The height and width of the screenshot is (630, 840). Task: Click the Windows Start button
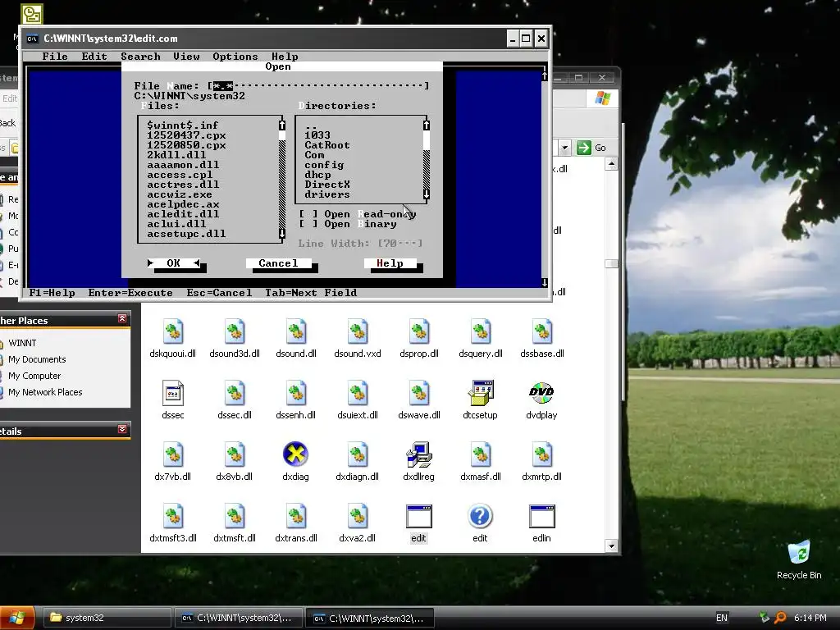(17, 618)
